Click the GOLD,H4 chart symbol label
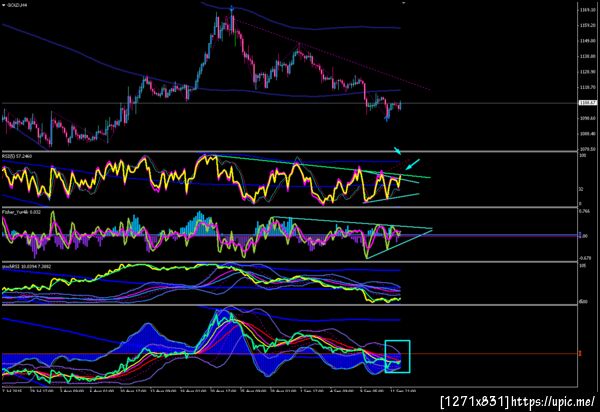Screen dimensions: 600x412 pyautogui.click(x=17, y=5)
